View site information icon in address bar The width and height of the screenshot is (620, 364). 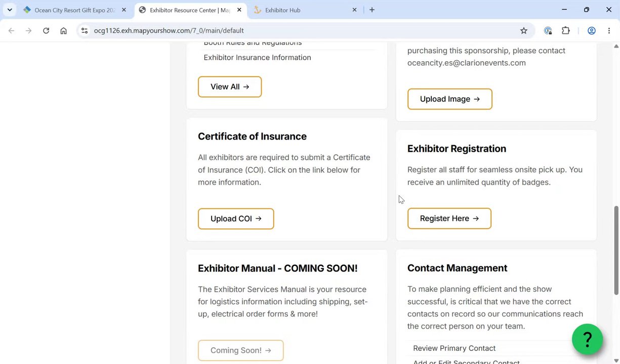(85, 31)
